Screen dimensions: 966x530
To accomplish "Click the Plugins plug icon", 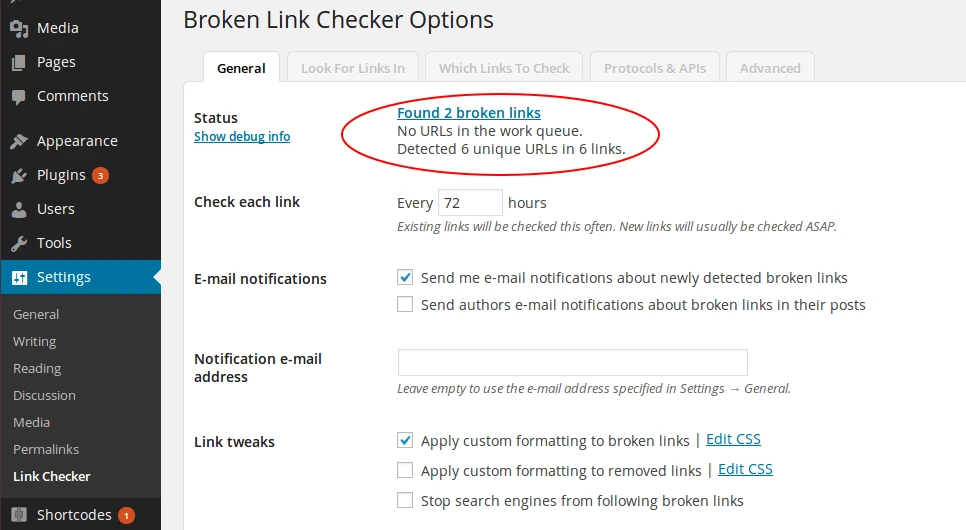I will (x=19, y=176).
